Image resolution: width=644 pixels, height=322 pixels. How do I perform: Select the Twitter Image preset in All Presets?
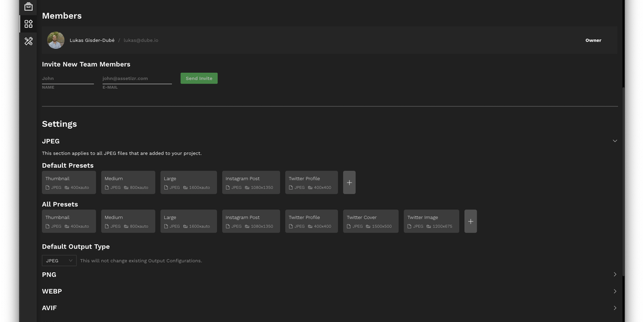coord(431,221)
